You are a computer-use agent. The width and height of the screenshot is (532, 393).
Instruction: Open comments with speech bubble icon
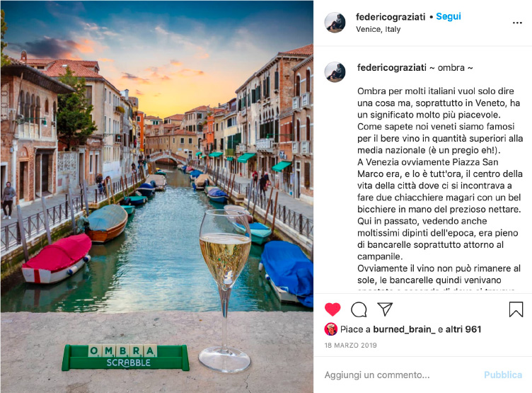(359, 309)
